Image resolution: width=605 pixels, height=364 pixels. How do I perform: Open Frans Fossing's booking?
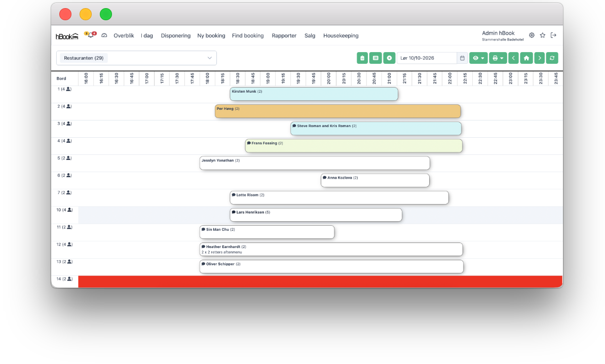pyautogui.click(x=354, y=146)
